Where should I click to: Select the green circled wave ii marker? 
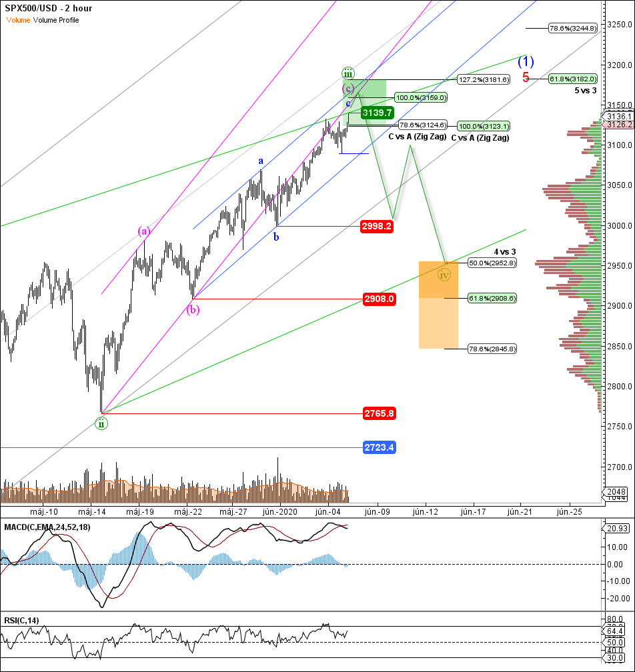tap(101, 423)
